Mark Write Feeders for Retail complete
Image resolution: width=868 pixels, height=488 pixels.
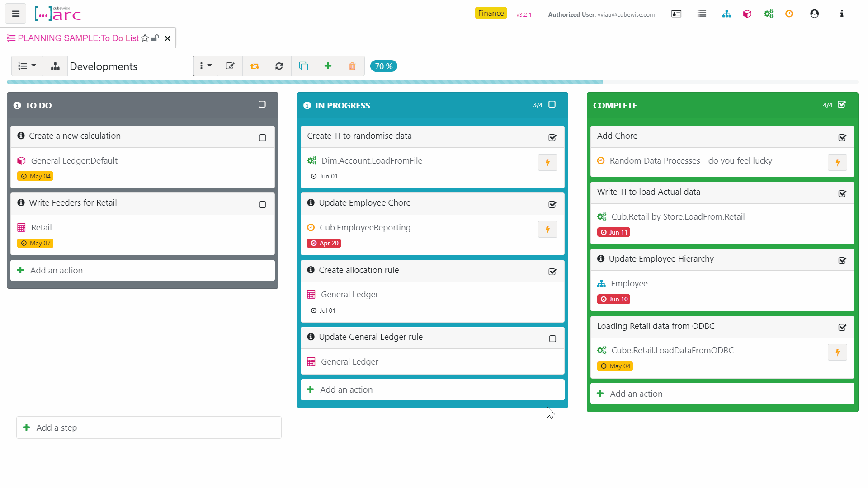pos(262,204)
